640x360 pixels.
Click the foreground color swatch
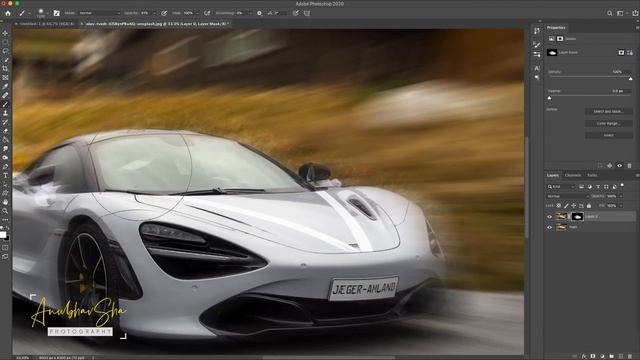coord(3,235)
